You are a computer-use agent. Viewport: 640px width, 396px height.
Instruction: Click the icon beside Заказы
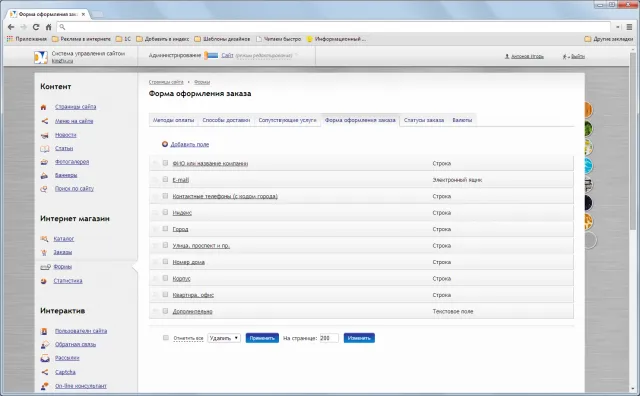click(x=44, y=253)
